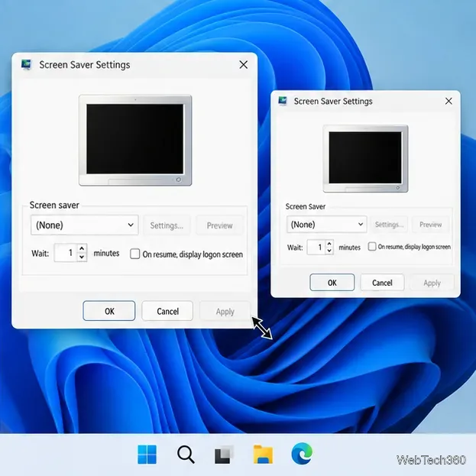Click title bar icon of larger Screen Saver window

27,65
